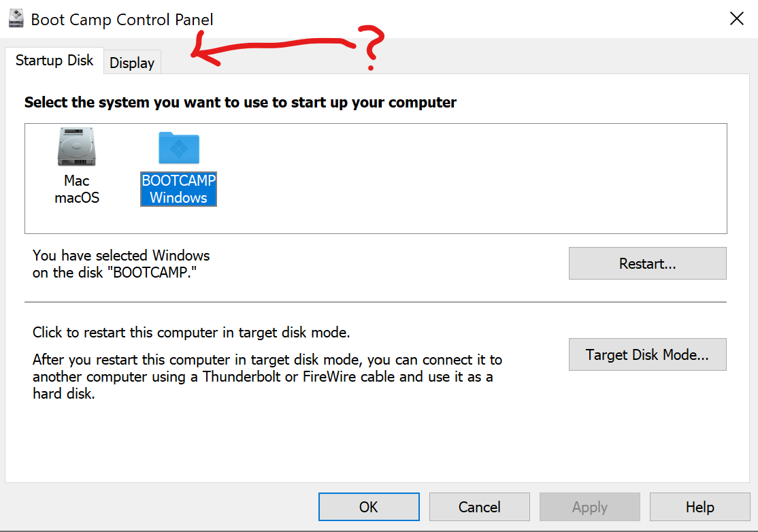Open the Startup Disk tab
This screenshot has height=532, width=758.
click(x=54, y=60)
